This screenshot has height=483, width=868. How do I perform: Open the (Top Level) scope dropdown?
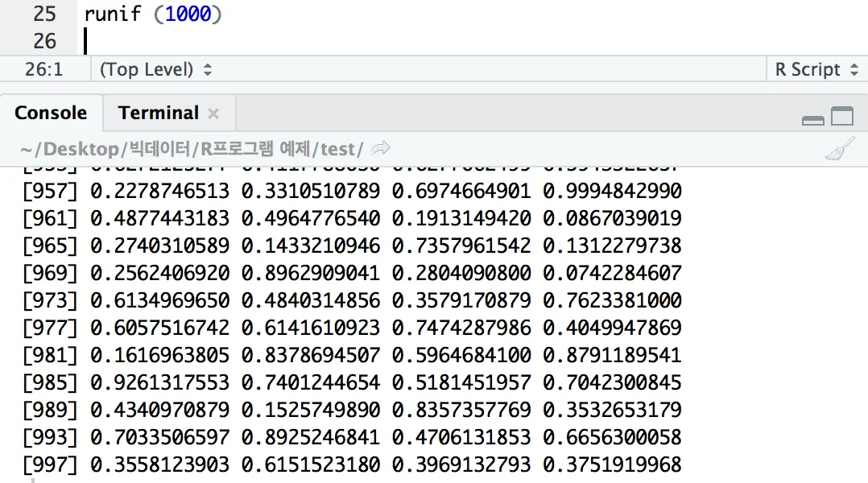click(155, 70)
